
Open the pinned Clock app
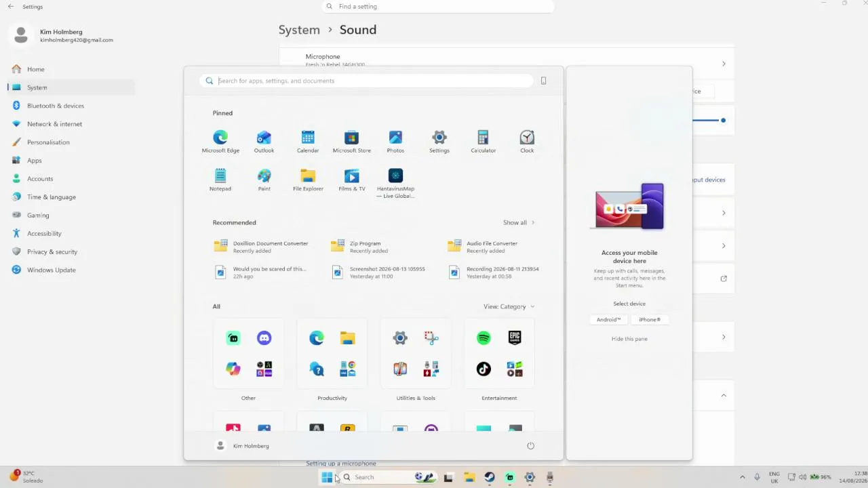[x=527, y=142]
